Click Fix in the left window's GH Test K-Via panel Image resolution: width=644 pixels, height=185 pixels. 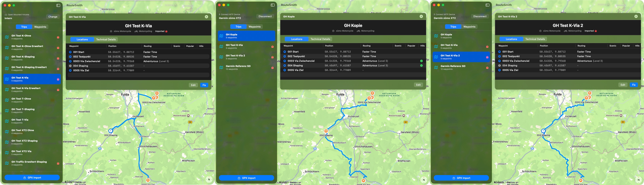click(x=204, y=85)
